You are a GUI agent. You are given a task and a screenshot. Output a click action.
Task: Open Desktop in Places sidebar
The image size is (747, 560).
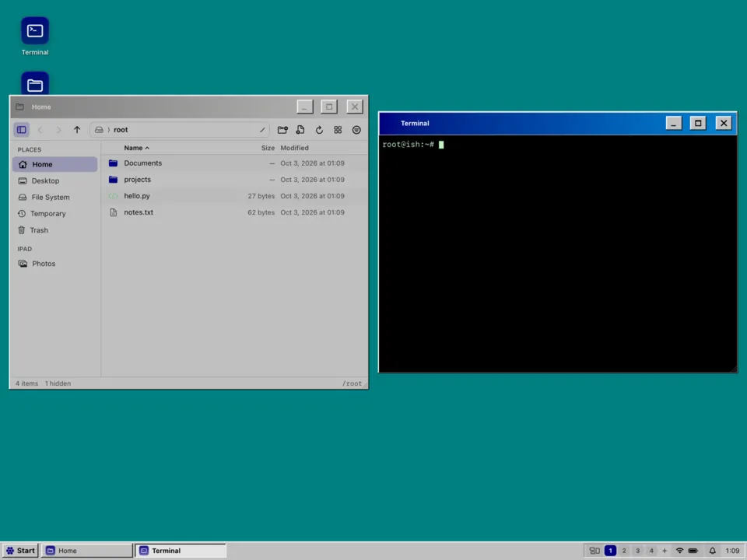tap(54, 180)
